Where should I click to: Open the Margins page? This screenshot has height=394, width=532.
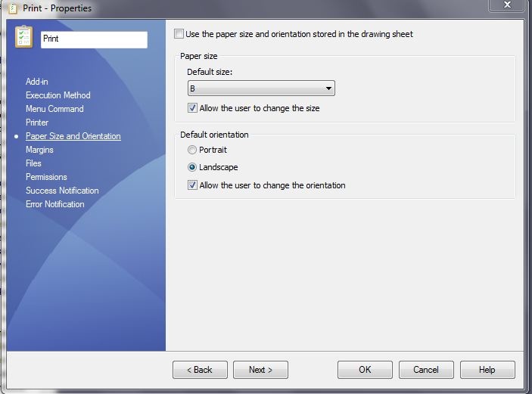point(39,150)
